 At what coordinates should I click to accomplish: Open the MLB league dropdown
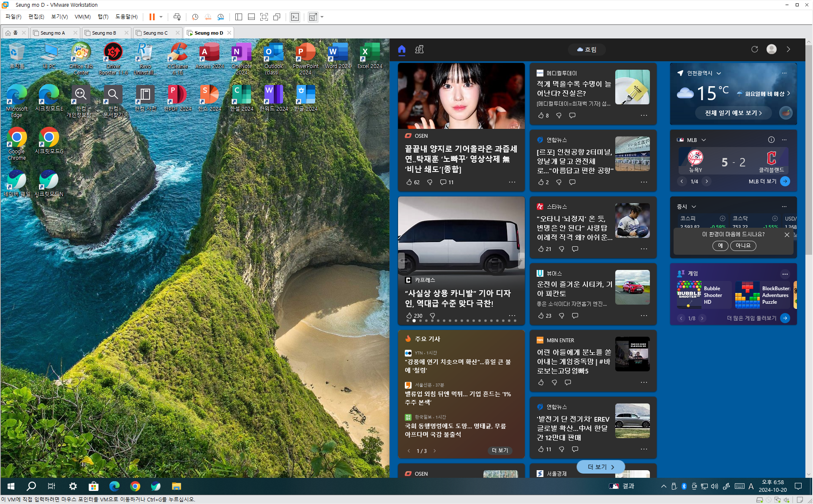704,140
